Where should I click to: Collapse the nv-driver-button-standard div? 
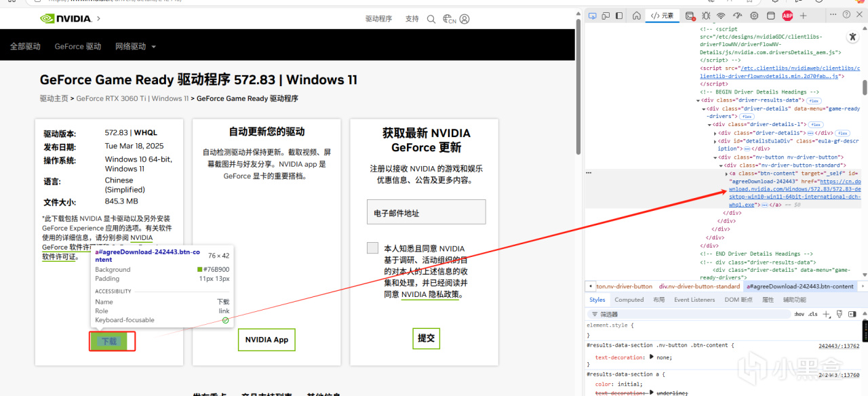click(721, 165)
